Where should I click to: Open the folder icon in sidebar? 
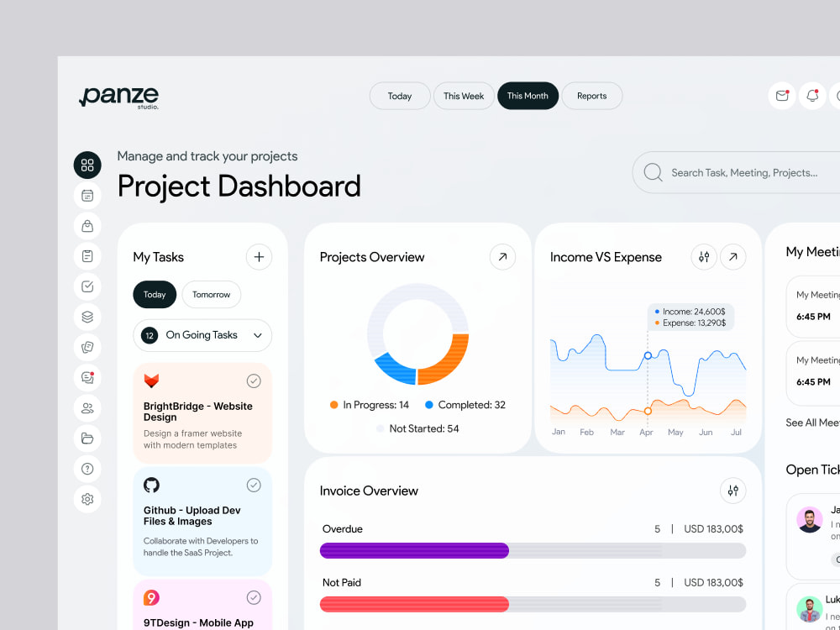click(87, 438)
